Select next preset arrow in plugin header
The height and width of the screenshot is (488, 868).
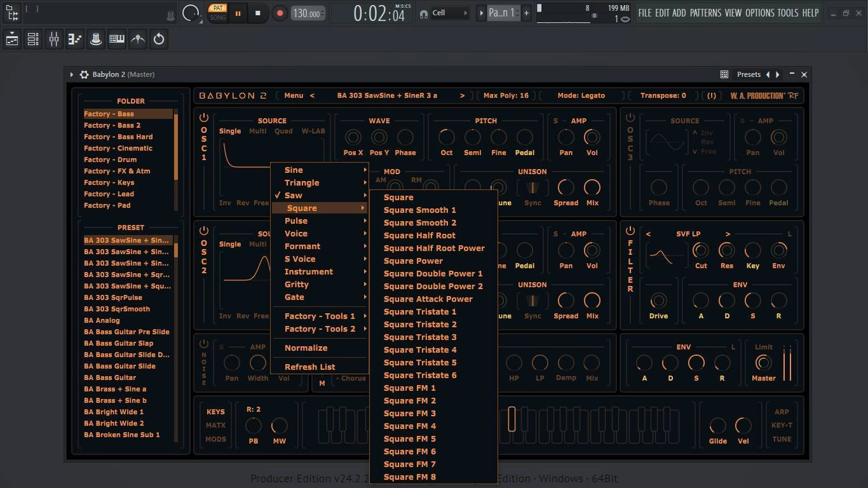click(778, 74)
